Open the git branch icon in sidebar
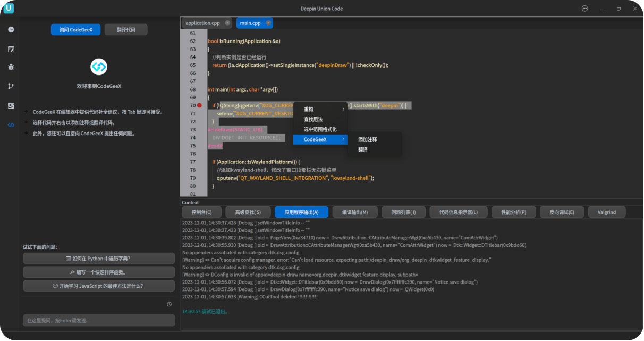 click(11, 86)
